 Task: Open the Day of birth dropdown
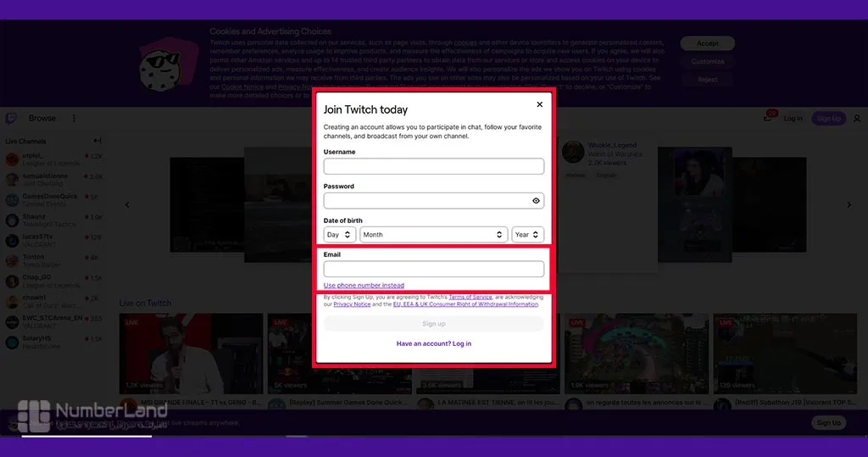point(339,235)
